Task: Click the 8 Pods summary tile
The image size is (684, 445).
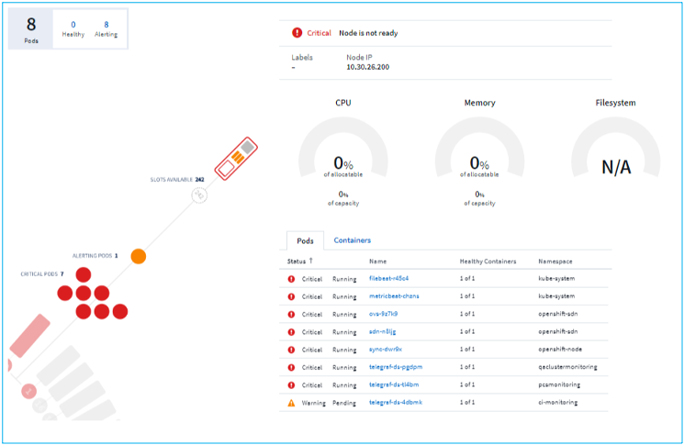Action: [31, 29]
